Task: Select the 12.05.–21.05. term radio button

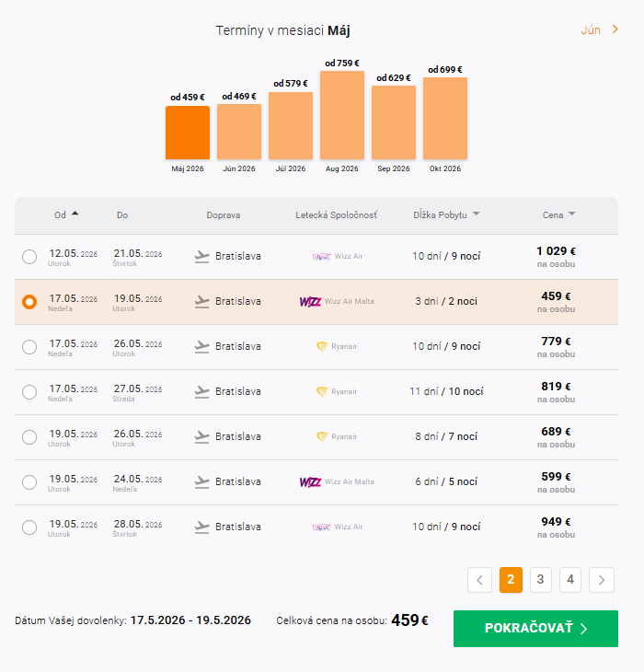Action: (x=29, y=257)
